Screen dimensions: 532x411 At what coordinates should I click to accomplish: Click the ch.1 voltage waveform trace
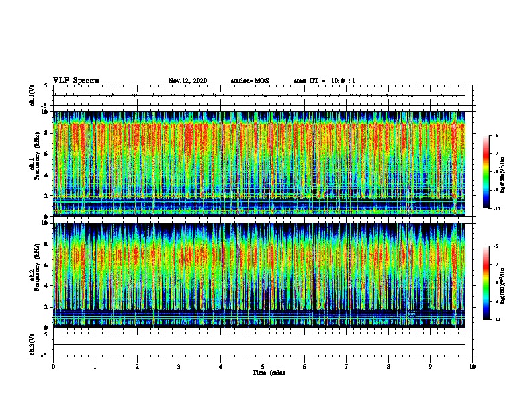coord(259,95)
